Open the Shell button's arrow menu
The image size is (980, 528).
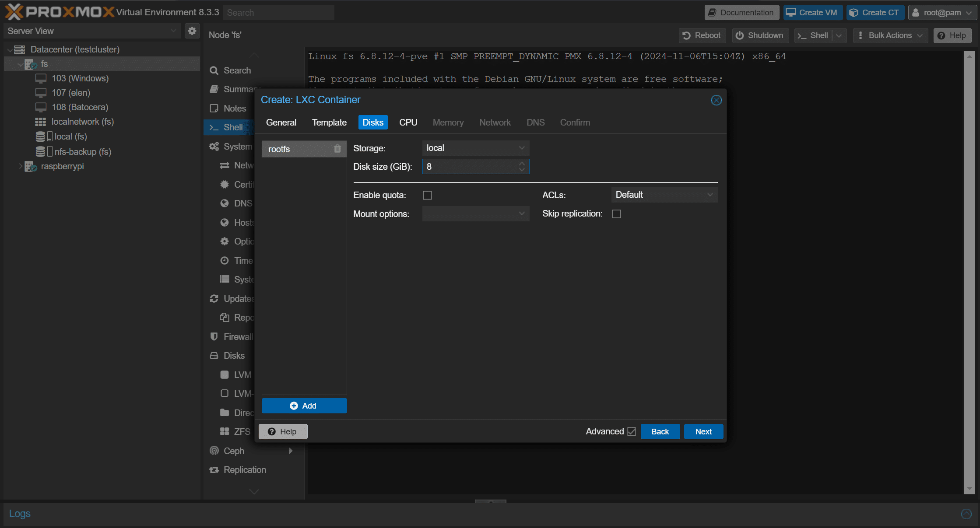(839, 35)
